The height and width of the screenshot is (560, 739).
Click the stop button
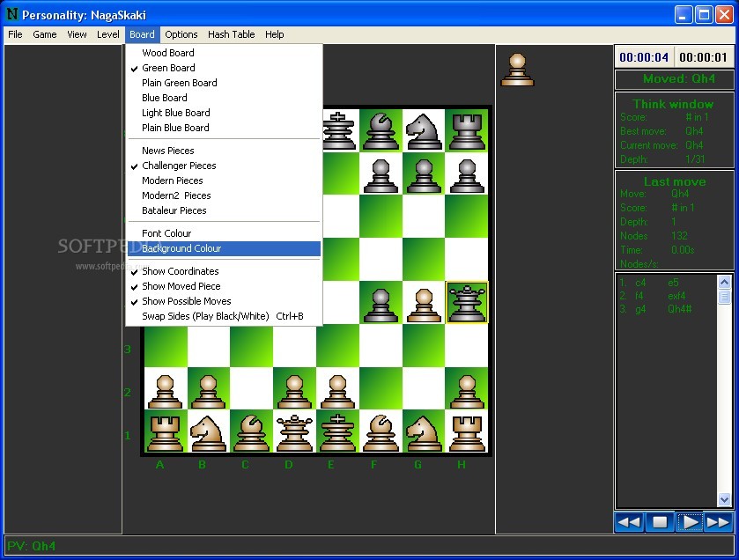[x=660, y=522]
